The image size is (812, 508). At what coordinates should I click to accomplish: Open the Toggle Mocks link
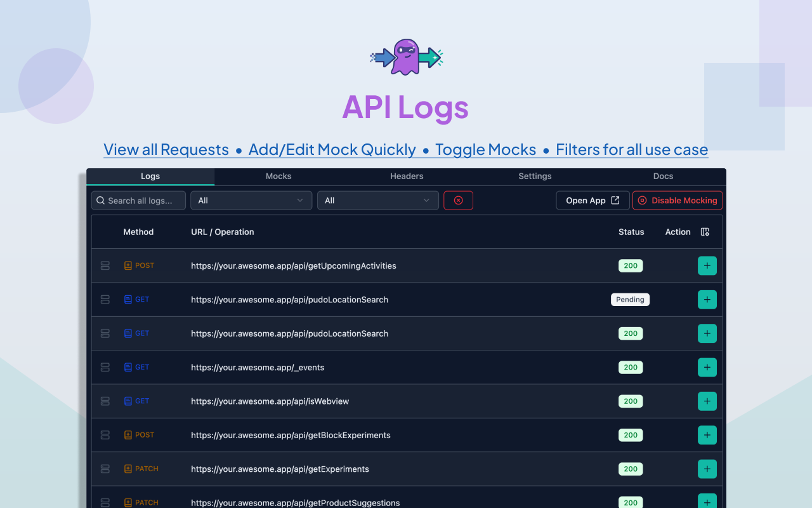pos(486,150)
